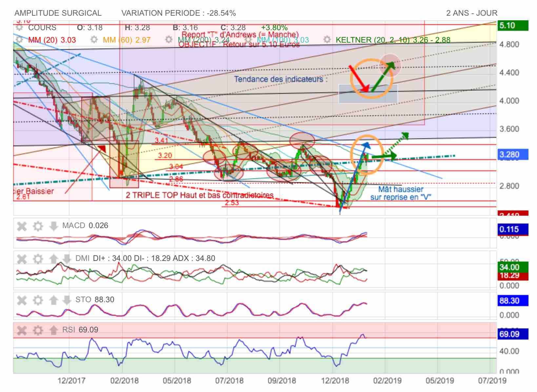Viewport: 537px width, 392px height.
Task: Click the 4.400 price axis label
Action: tap(509, 72)
